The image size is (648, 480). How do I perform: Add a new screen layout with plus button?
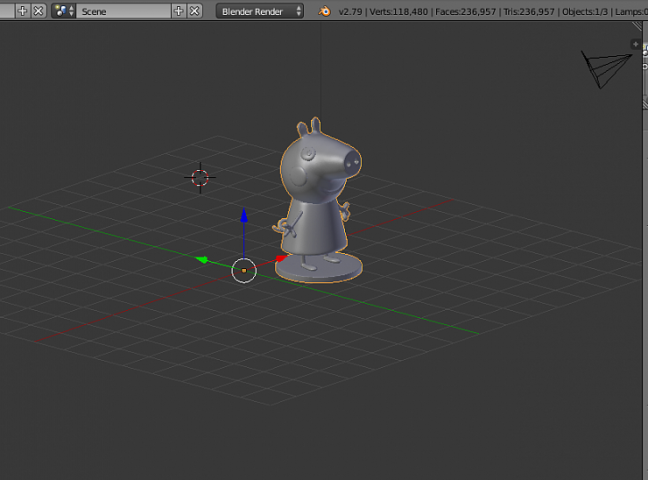pos(23,11)
